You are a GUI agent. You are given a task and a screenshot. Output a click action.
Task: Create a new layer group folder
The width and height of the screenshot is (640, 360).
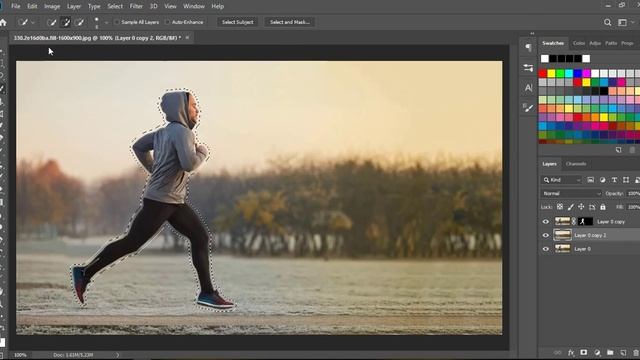610,353
